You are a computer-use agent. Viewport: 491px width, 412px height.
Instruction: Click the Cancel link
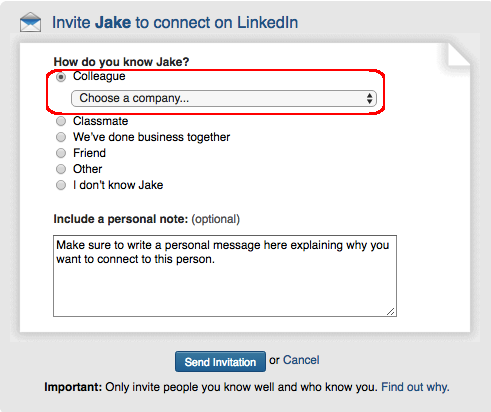point(301,360)
